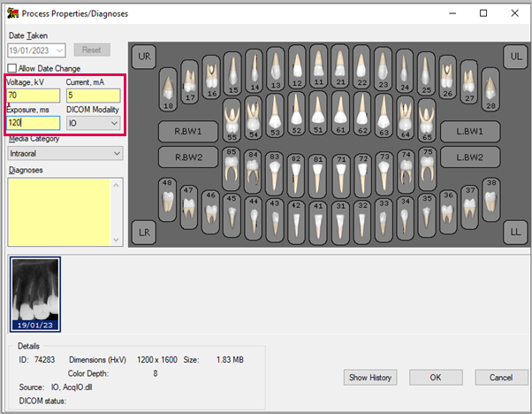
Task: Select primary tooth 61
Action: pyautogui.click(x=340, y=113)
